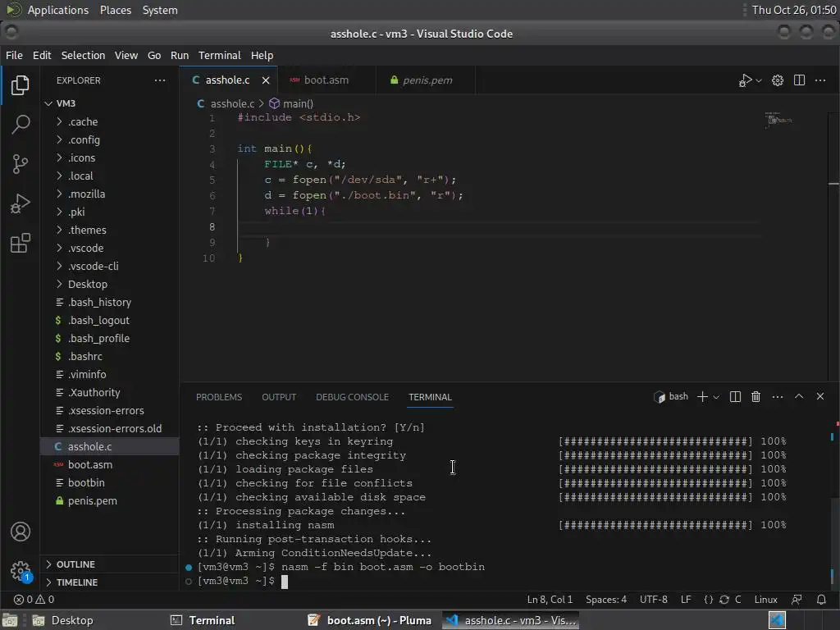This screenshot has height=630, width=840.
Task: Change UTF-8 encoding in status bar
Action: 654,600
